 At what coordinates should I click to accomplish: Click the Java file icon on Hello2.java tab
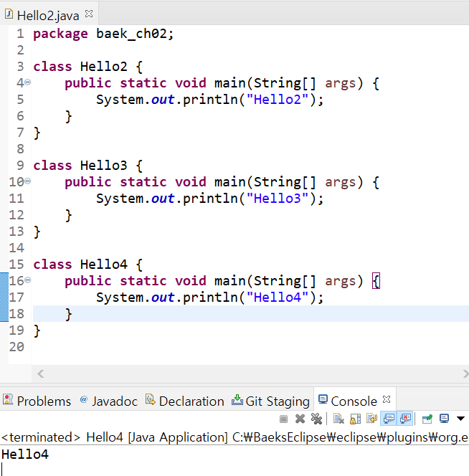[x=9, y=14]
